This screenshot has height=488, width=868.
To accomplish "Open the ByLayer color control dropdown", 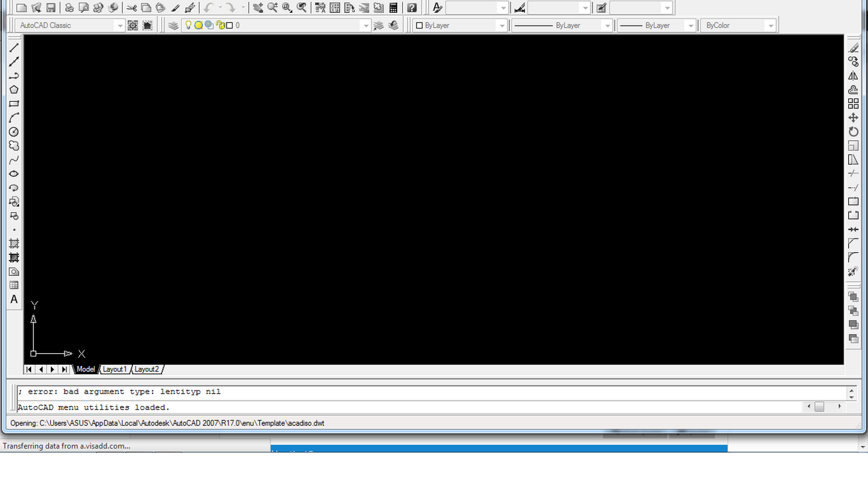I will [x=502, y=26].
